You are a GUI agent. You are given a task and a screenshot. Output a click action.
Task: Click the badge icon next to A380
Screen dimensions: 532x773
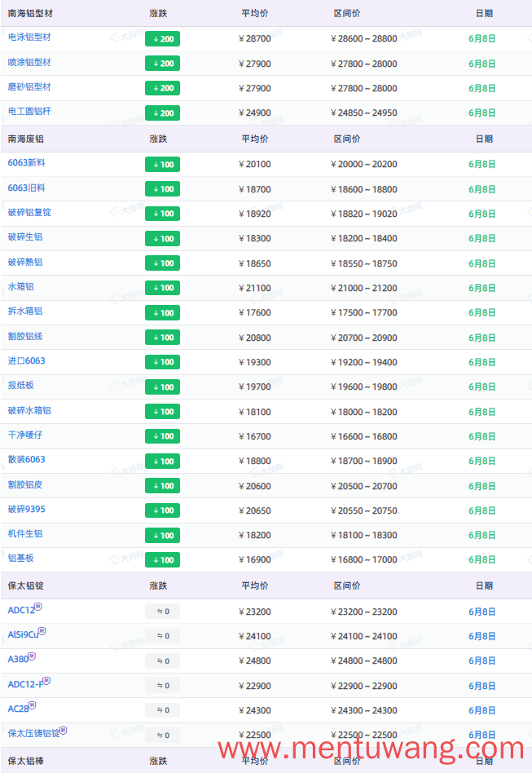tap(32, 656)
